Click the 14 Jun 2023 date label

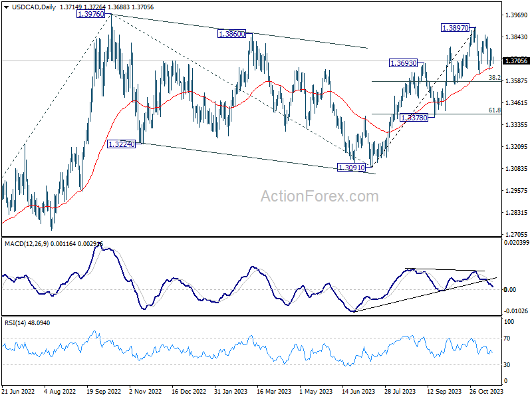pyautogui.click(x=358, y=391)
